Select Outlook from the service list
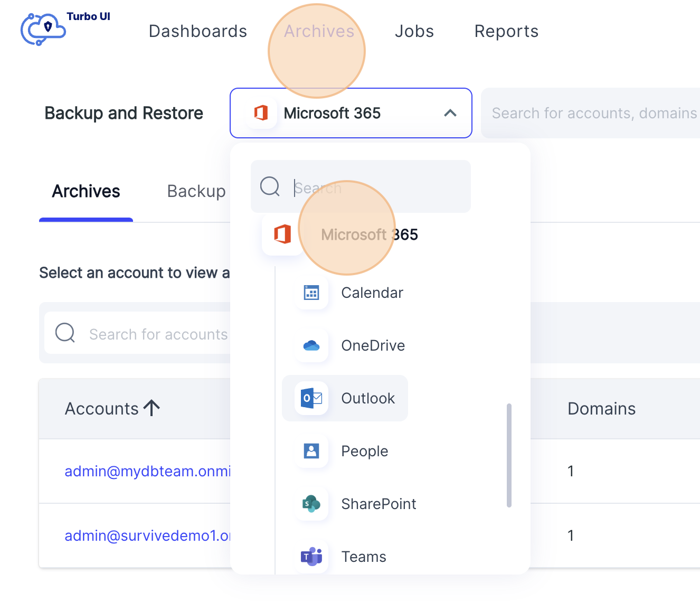This screenshot has height=602, width=700. (x=368, y=398)
